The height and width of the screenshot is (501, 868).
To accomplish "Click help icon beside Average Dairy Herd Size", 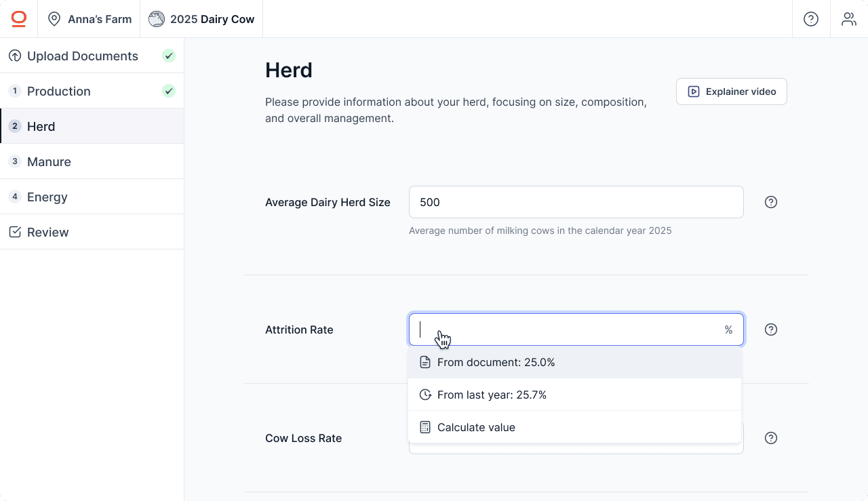I will coord(771,202).
